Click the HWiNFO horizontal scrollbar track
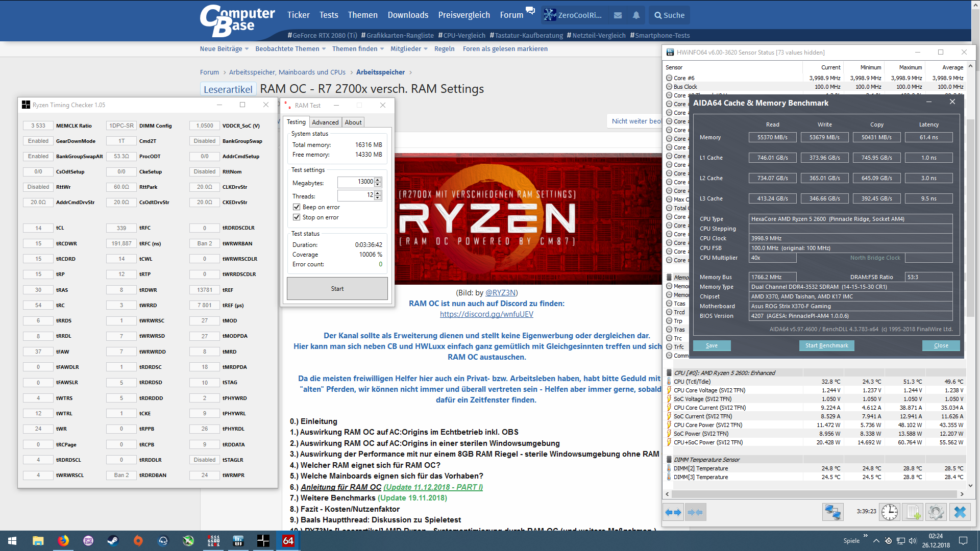Screen dimensions: 980x551 tap(814, 494)
